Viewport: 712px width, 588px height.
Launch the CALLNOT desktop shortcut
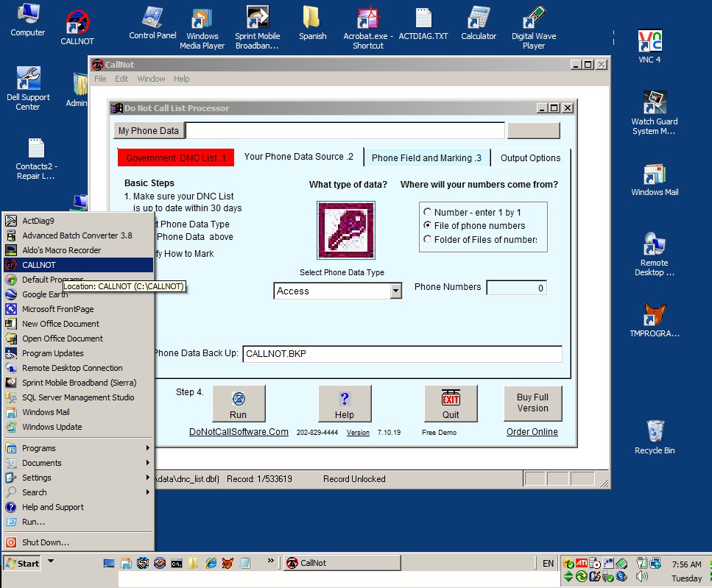tap(77, 28)
